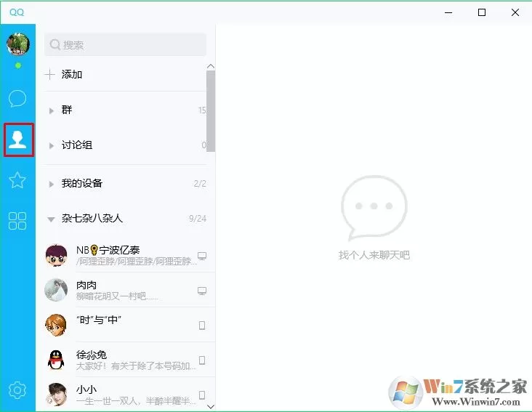
Task: Click the profile avatar in sidebar
Action: click(x=18, y=44)
